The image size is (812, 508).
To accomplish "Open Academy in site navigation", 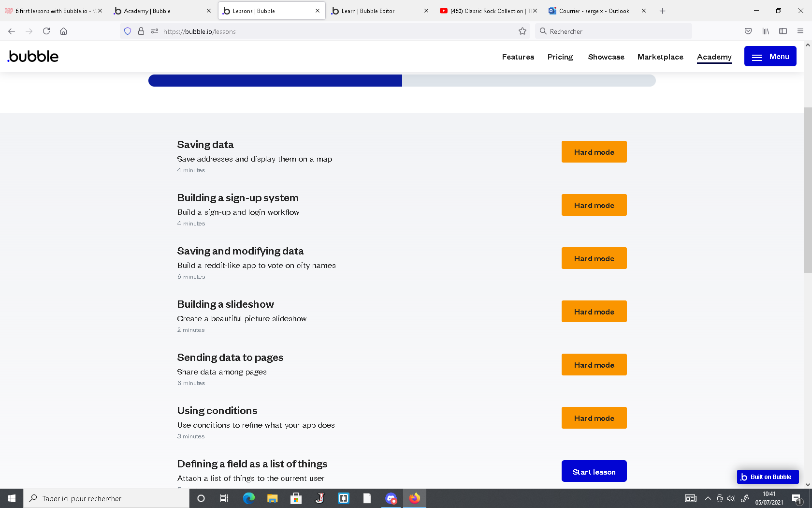I will [714, 57].
